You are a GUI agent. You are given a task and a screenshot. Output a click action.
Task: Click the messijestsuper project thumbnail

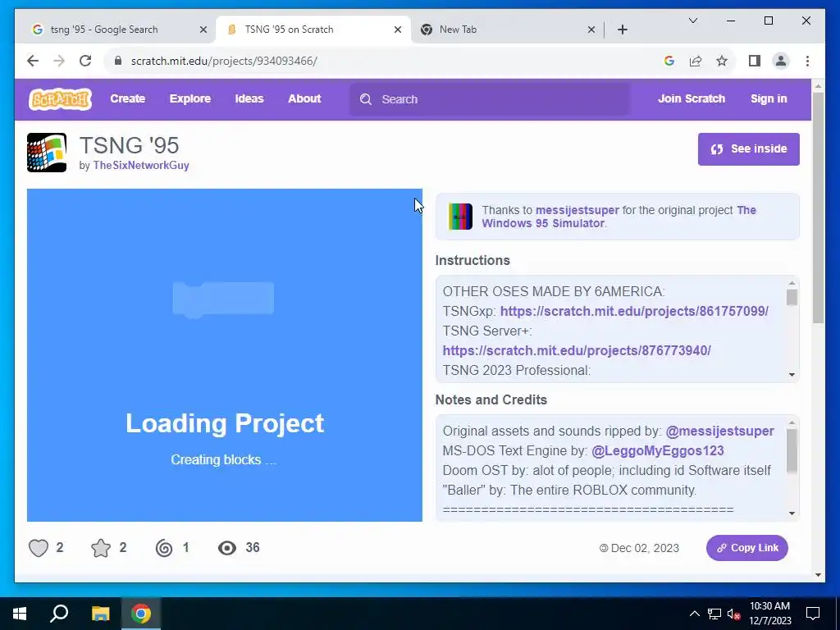click(460, 217)
